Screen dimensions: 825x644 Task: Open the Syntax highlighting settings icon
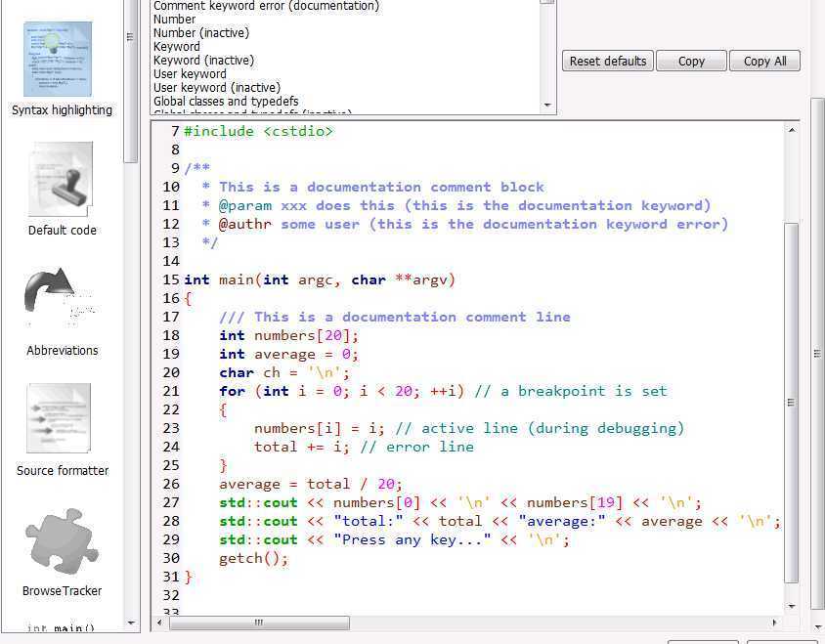[x=58, y=59]
